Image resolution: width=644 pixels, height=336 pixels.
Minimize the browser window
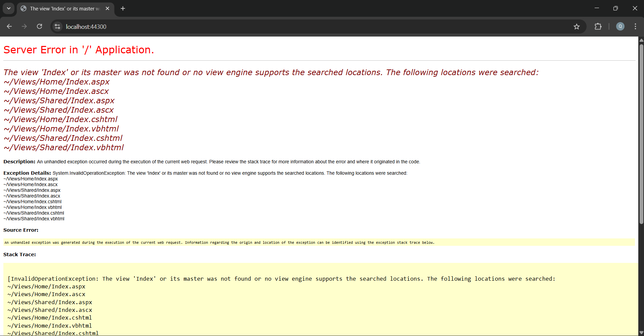597,8
